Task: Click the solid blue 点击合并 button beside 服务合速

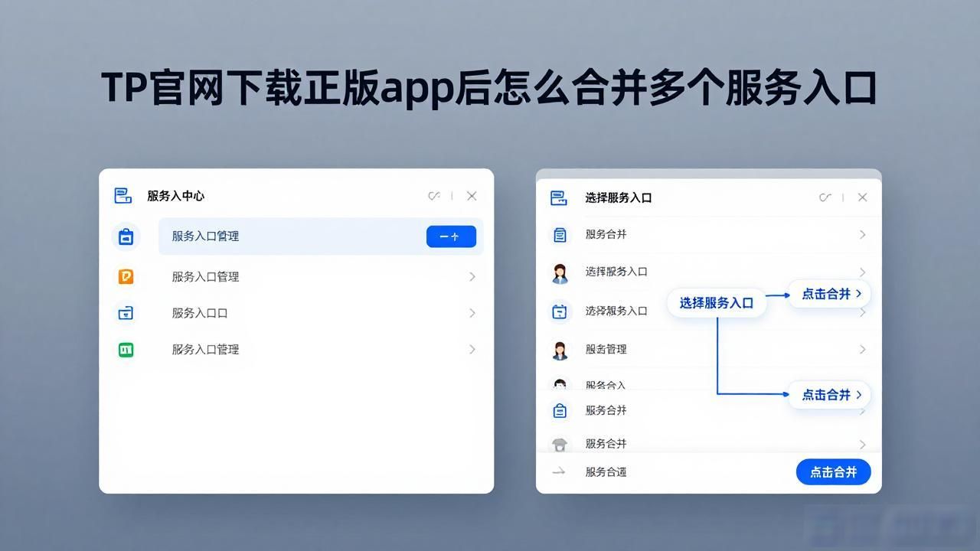Action: click(x=834, y=472)
